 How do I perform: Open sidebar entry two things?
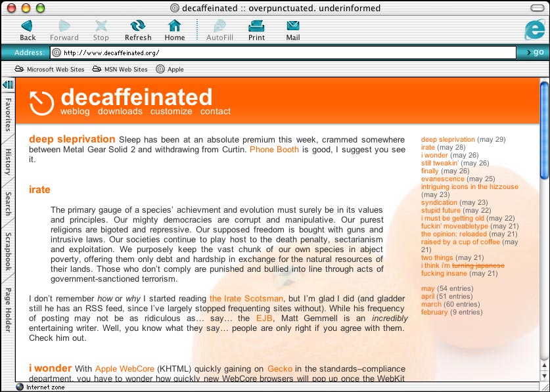point(437,257)
